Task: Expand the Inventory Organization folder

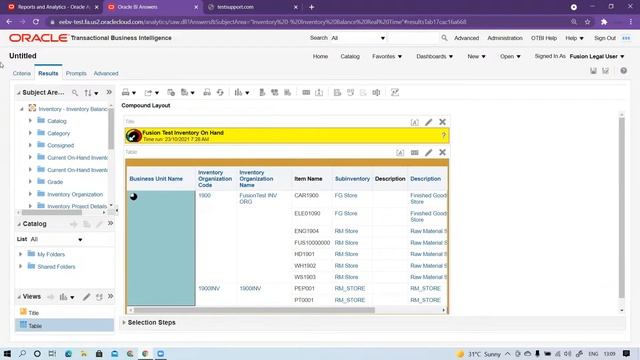Action: pos(30,194)
